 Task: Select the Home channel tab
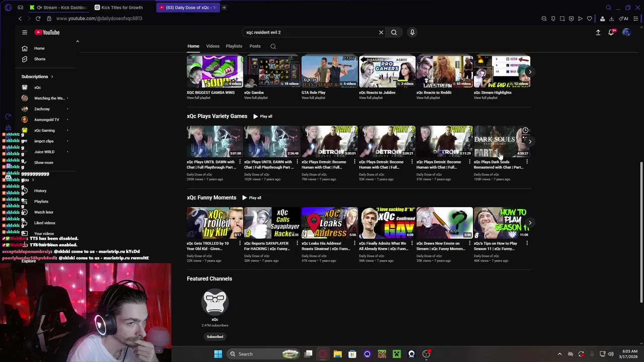click(x=193, y=46)
